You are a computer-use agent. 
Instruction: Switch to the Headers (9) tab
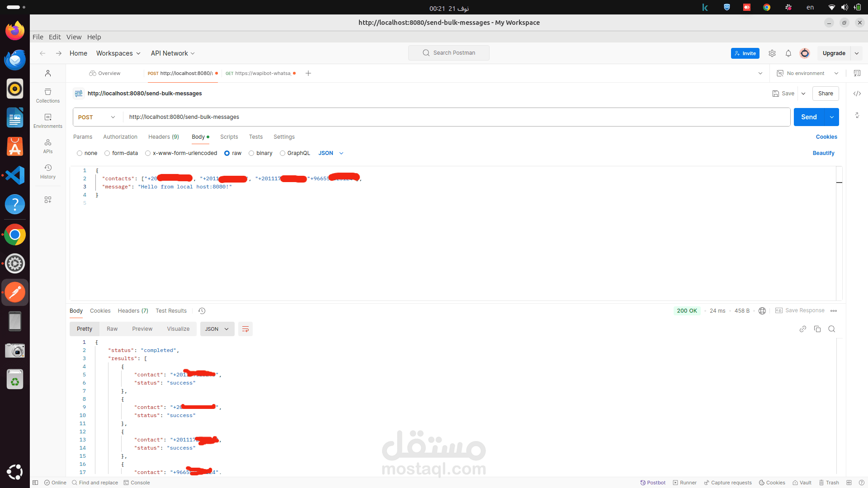[x=163, y=137]
